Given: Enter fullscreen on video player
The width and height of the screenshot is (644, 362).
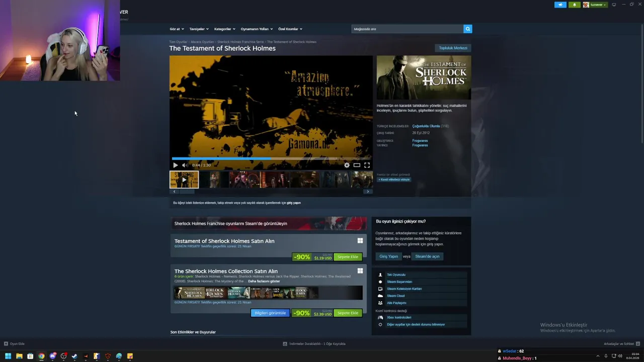Looking at the screenshot, I should [x=367, y=165].
